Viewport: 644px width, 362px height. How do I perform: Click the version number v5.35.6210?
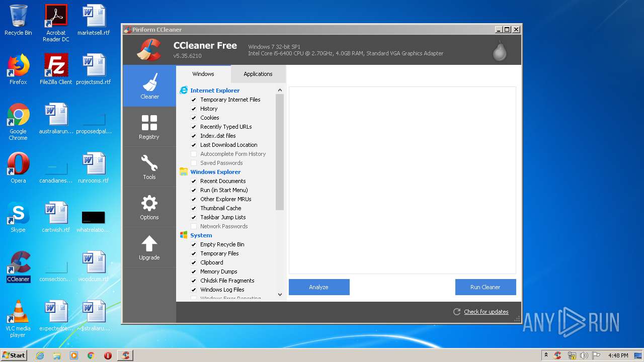point(187,56)
